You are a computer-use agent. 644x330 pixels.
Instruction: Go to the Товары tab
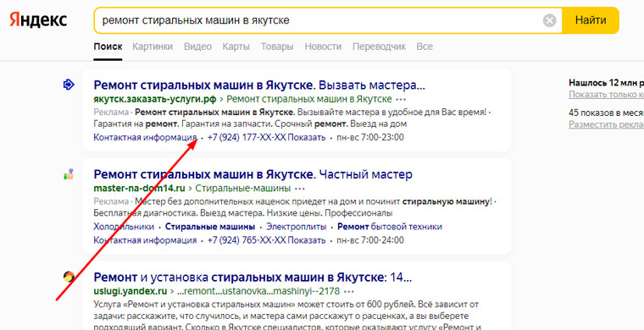(x=277, y=47)
